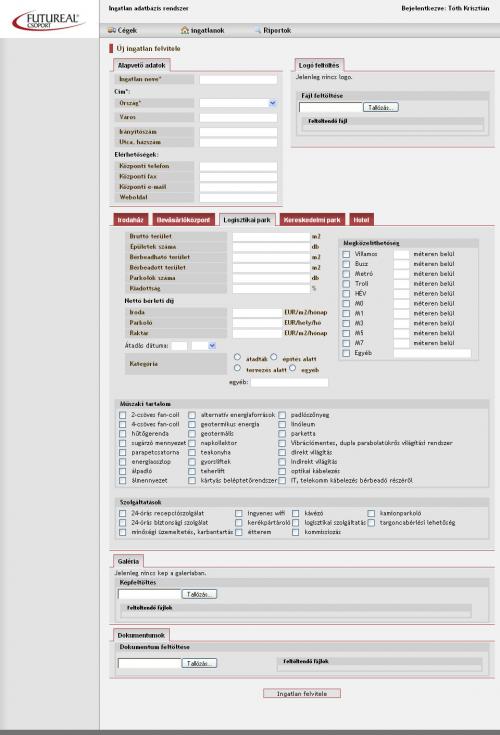Open the Dokumentumok tab
This screenshot has width=500, height=735.
(141, 635)
